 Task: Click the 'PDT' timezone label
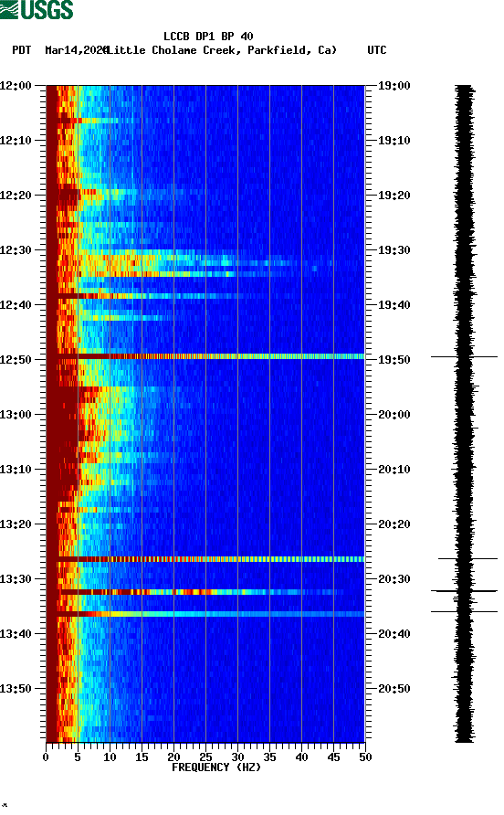click(21, 50)
